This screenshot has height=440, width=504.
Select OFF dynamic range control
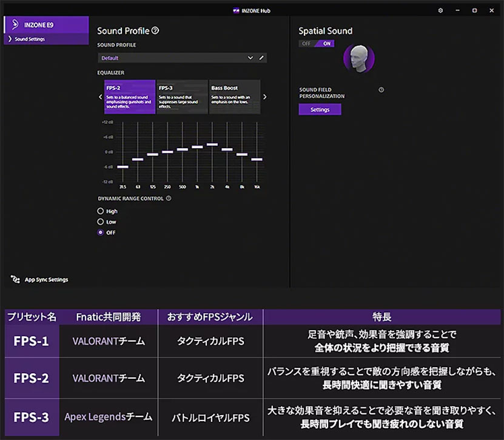tap(101, 232)
